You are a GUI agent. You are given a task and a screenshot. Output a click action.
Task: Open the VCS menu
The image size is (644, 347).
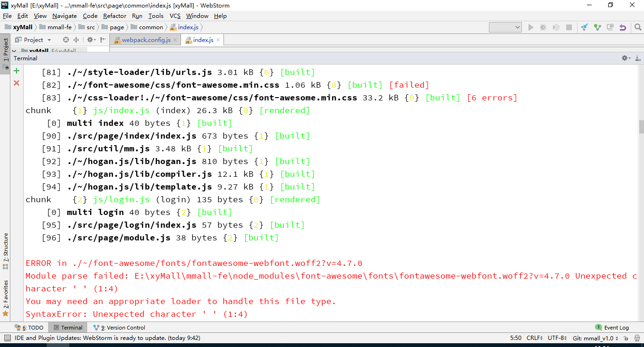click(175, 16)
